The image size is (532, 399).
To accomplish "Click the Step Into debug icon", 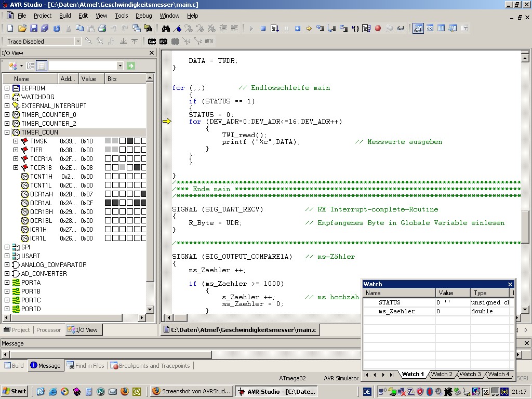I will pyautogui.click(x=320, y=29).
